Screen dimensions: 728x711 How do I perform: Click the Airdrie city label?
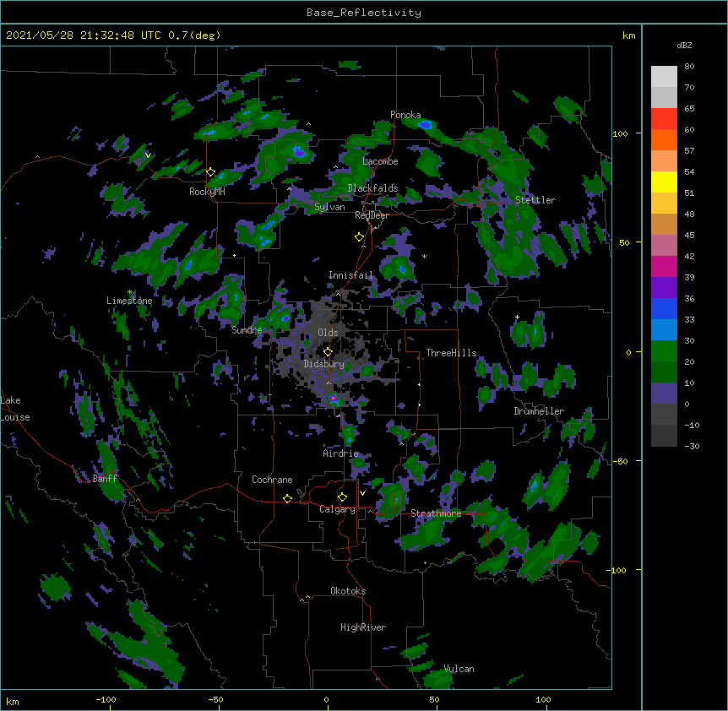(341, 453)
